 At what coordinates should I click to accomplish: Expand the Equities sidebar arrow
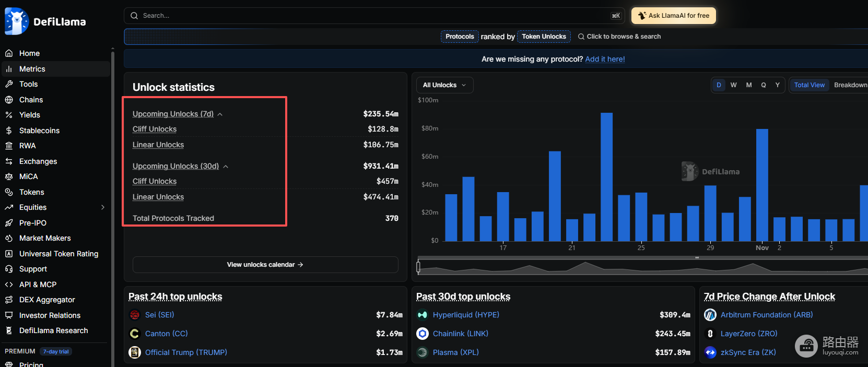103,207
